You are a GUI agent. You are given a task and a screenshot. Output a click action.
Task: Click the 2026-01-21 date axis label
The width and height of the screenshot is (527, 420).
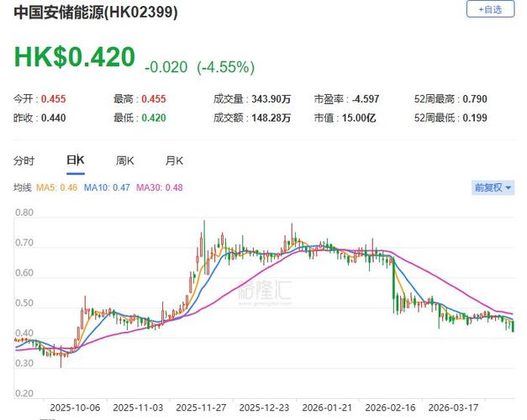click(x=327, y=407)
